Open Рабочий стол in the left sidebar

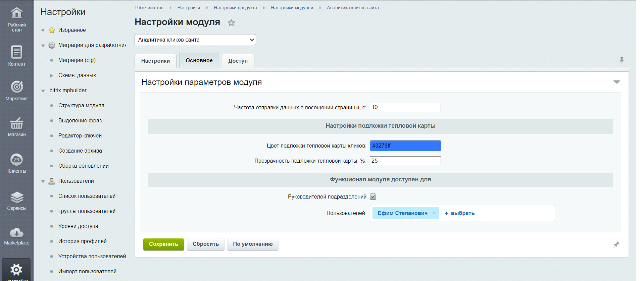(x=16, y=19)
